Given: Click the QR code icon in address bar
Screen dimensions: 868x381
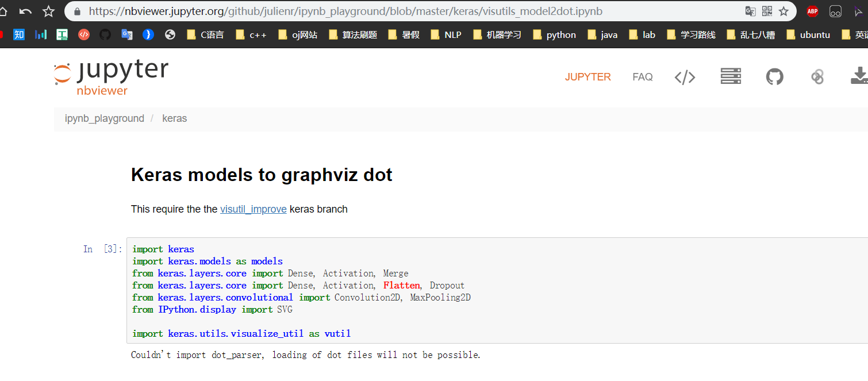Looking at the screenshot, I should [767, 11].
